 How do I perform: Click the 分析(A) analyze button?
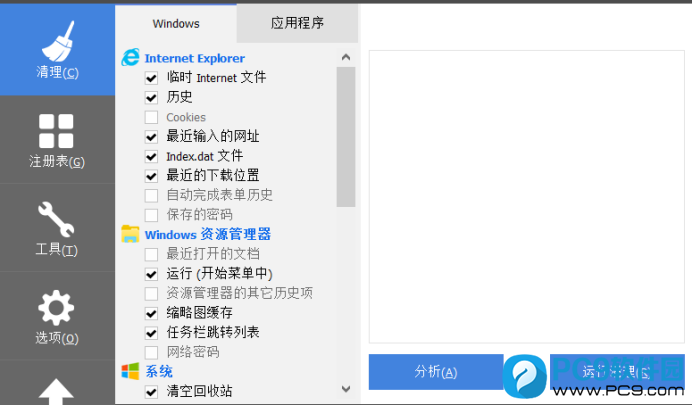pos(436,372)
